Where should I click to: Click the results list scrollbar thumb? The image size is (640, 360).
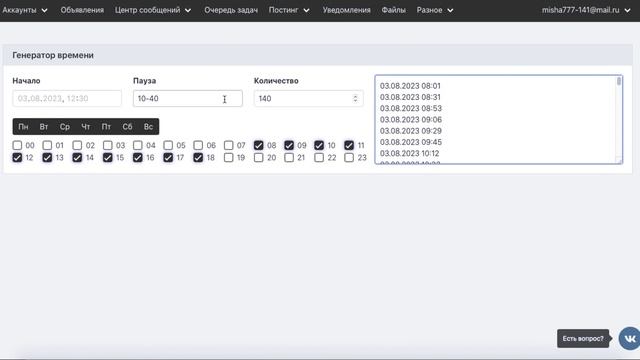coord(619,81)
